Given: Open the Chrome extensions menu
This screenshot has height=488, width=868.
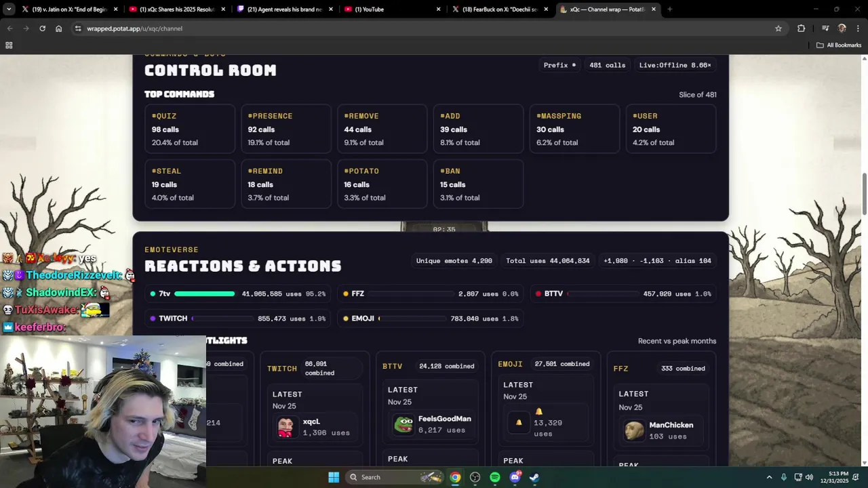Looking at the screenshot, I should click(x=802, y=28).
